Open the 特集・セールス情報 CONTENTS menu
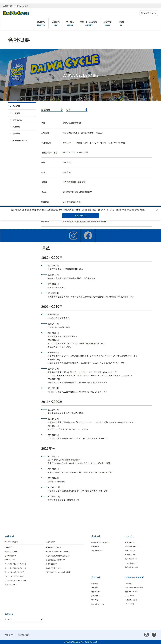This screenshot has height=644, width=161. [x=89, y=23]
